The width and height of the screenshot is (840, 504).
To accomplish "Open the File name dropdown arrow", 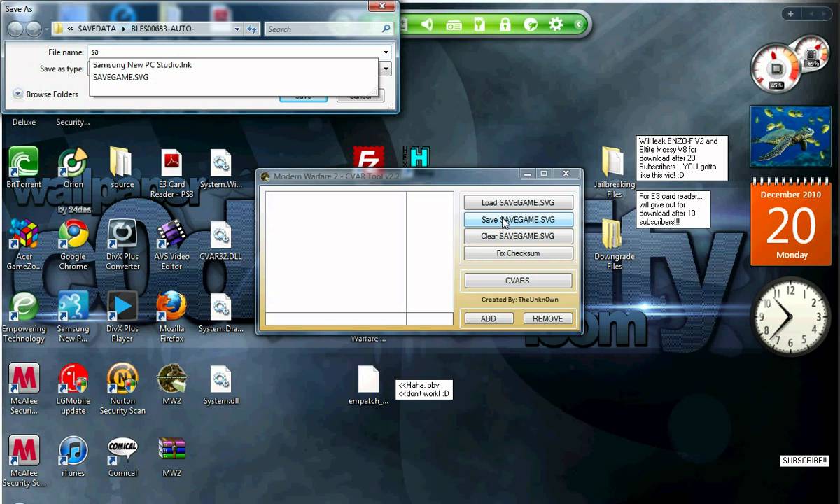I will tap(386, 52).
